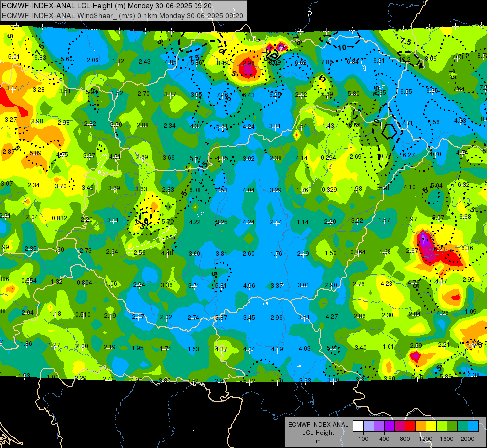This screenshot has height=448, width=487.
Task: Click the wind shear value '5.81'
Action: pyautogui.click(x=221, y=285)
